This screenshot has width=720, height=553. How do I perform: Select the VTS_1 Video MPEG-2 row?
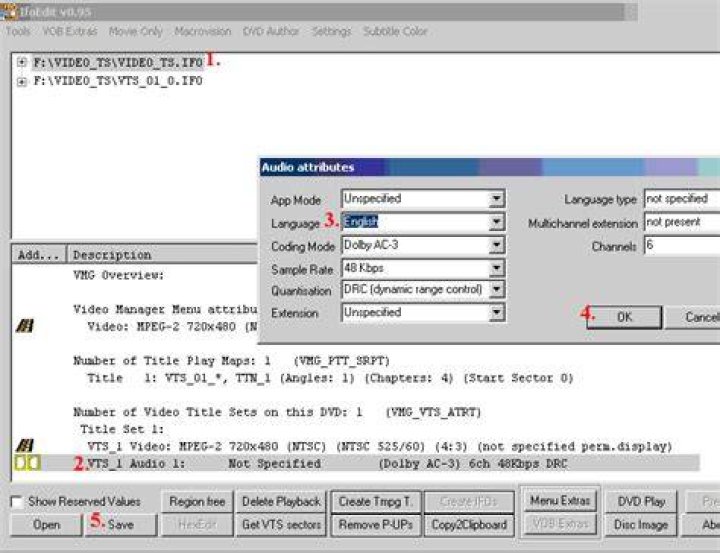click(380, 446)
